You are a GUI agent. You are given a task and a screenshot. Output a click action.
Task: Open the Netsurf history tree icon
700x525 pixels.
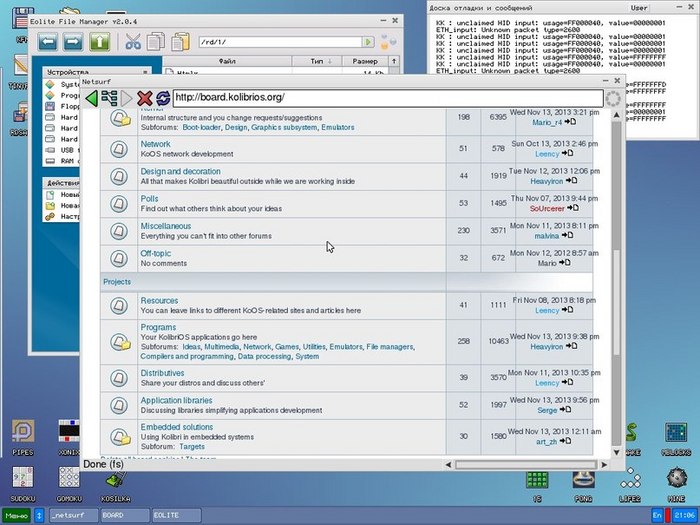click(110, 98)
